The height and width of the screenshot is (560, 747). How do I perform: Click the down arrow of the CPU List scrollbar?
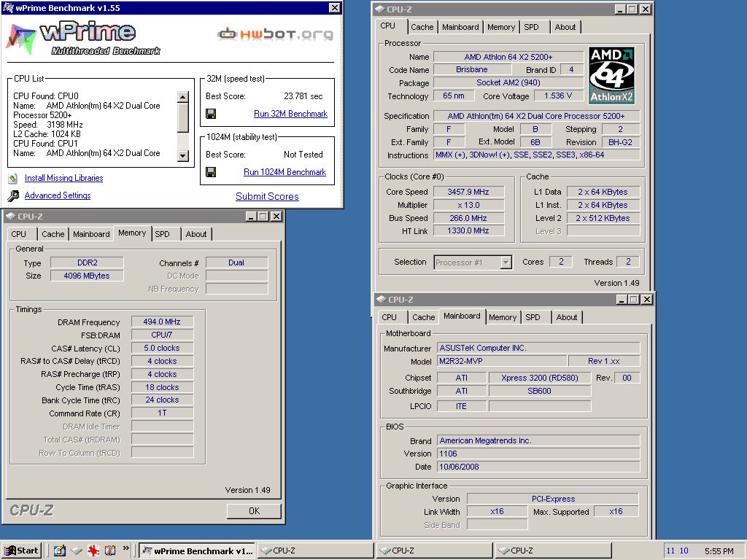pyautogui.click(x=183, y=156)
